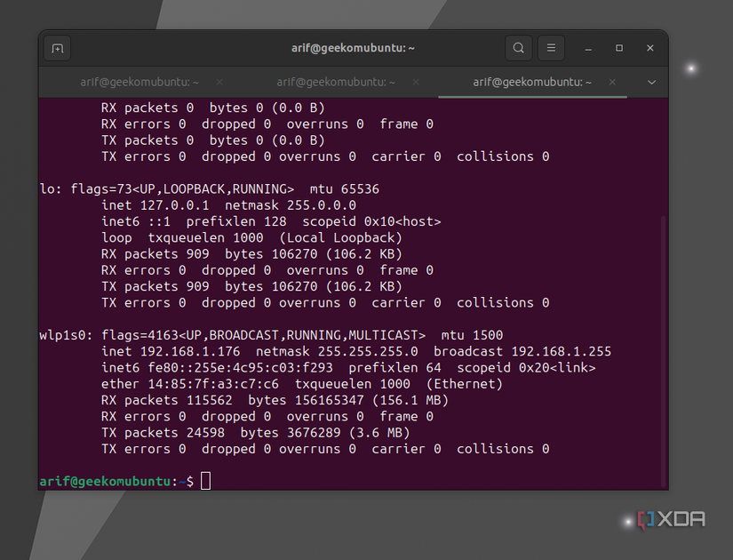Open the terminal search tool
The height and width of the screenshot is (560, 733).
[x=518, y=48]
